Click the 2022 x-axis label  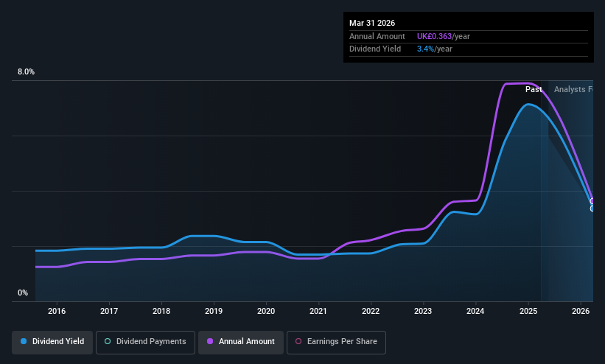click(x=371, y=311)
